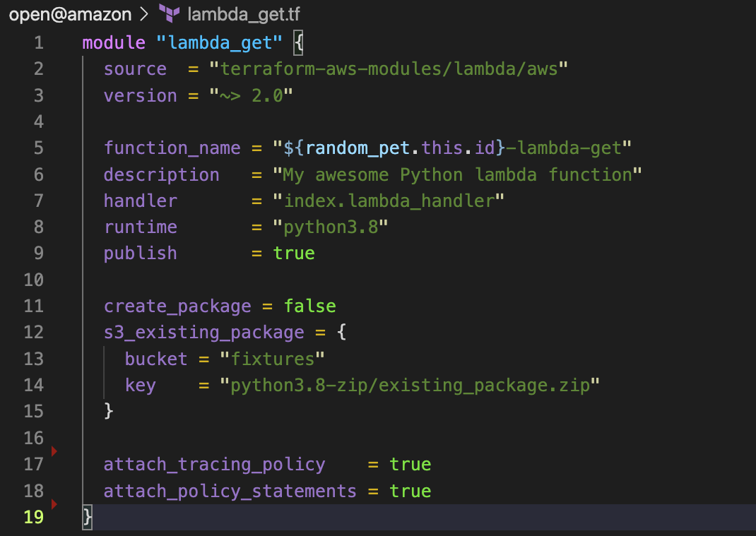Image resolution: width=756 pixels, height=536 pixels.
Task: Click the true value of publish
Action: point(294,254)
